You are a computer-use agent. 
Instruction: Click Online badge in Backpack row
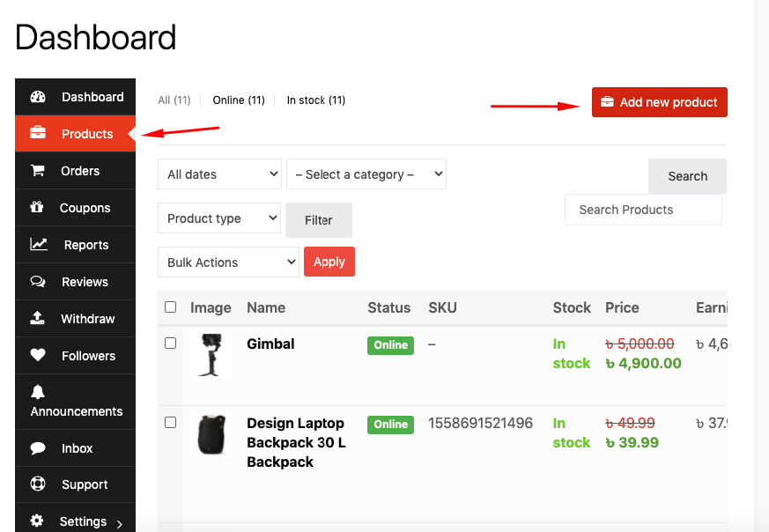click(x=390, y=425)
